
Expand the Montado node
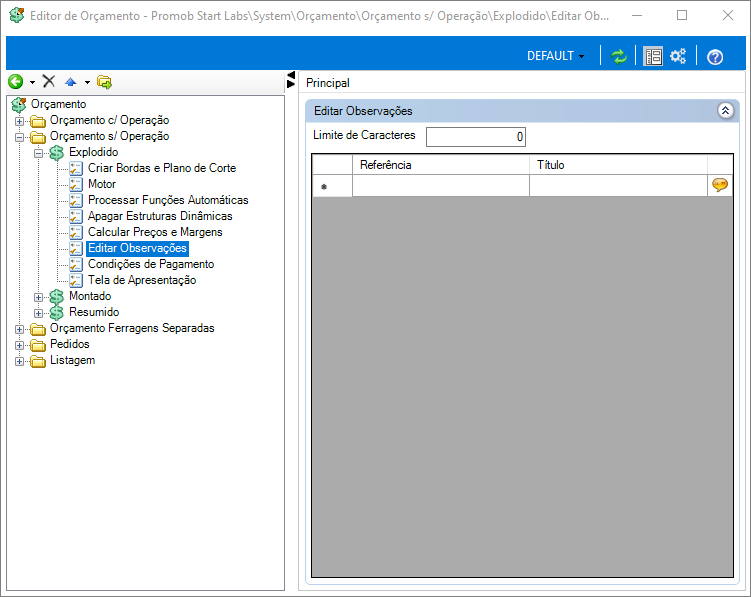click(38, 298)
